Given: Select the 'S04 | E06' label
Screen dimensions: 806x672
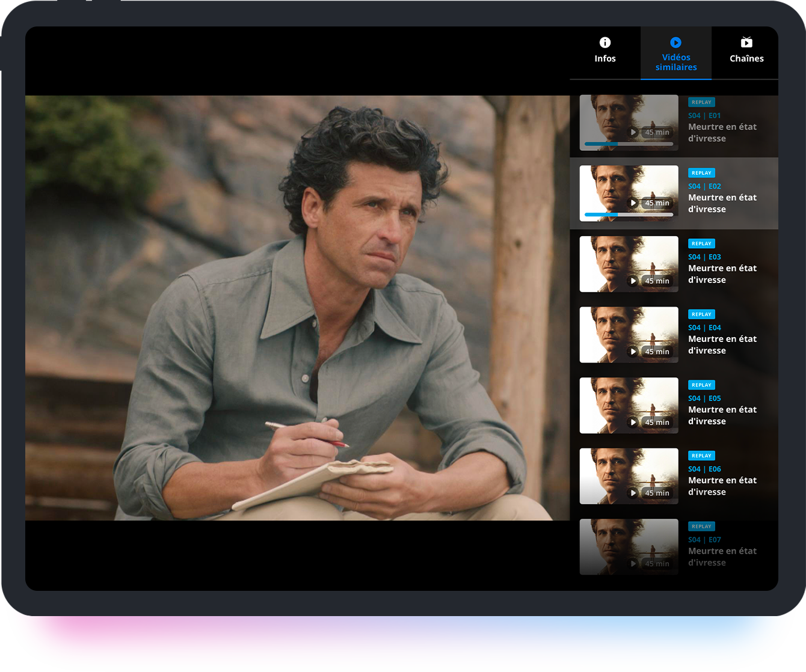Looking at the screenshot, I should [x=704, y=469].
